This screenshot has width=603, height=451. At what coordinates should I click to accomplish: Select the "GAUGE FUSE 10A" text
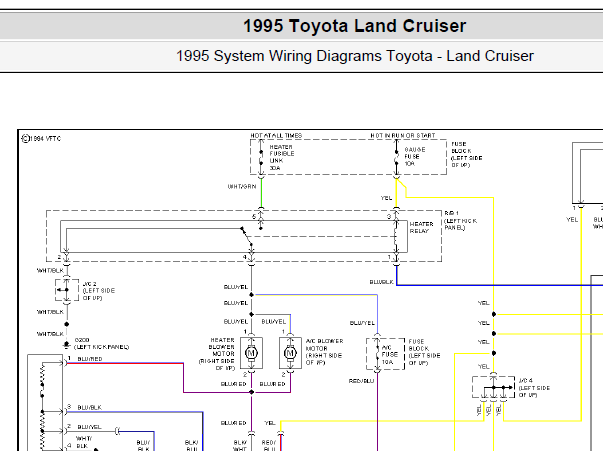(x=415, y=156)
